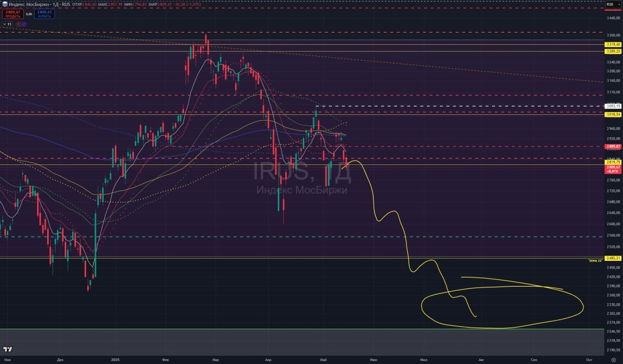Select the red 2889,87 price label
Screen dimensions: 623x364
(613, 147)
